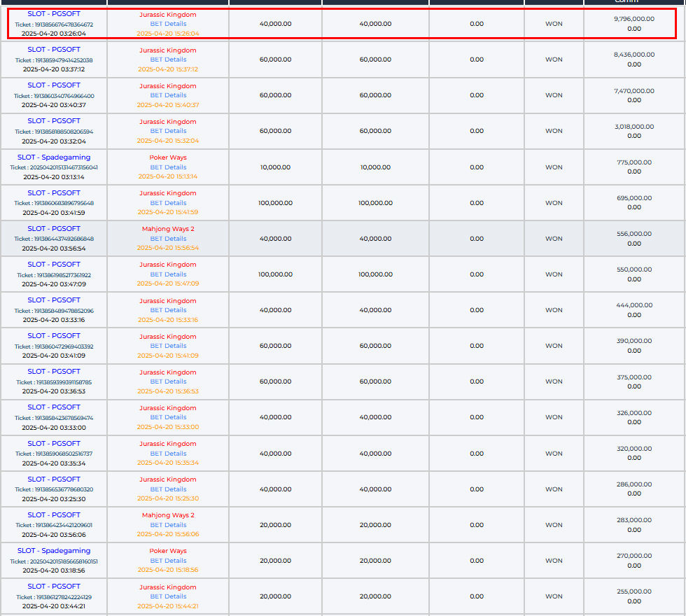Open BET Details for Poker Ways 15:13:14
686x616 pixels.
point(168,167)
